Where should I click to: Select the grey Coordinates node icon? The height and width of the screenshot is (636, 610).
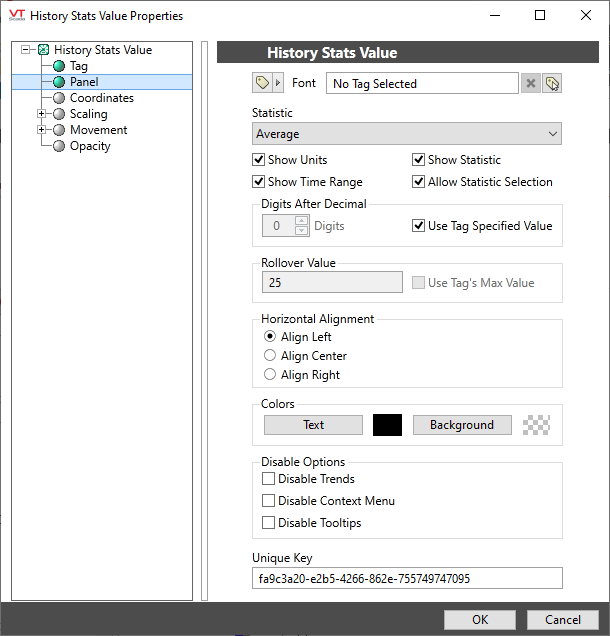point(59,98)
